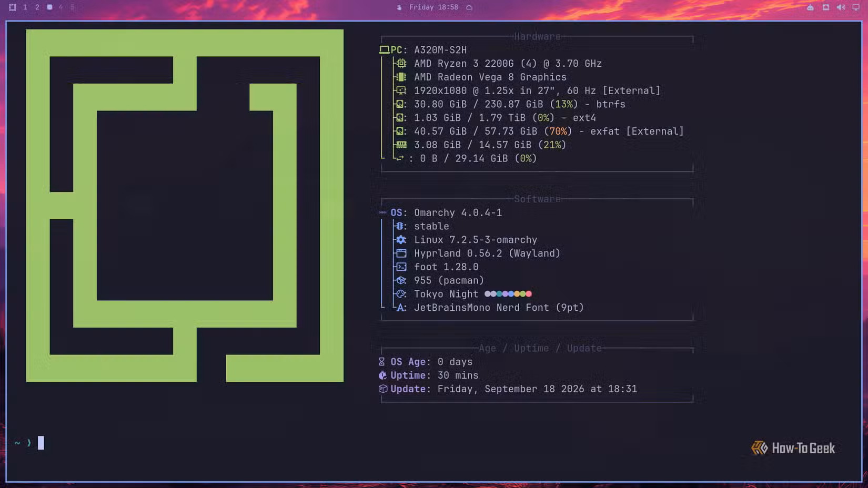Switch to workspace 2

[37, 7]
